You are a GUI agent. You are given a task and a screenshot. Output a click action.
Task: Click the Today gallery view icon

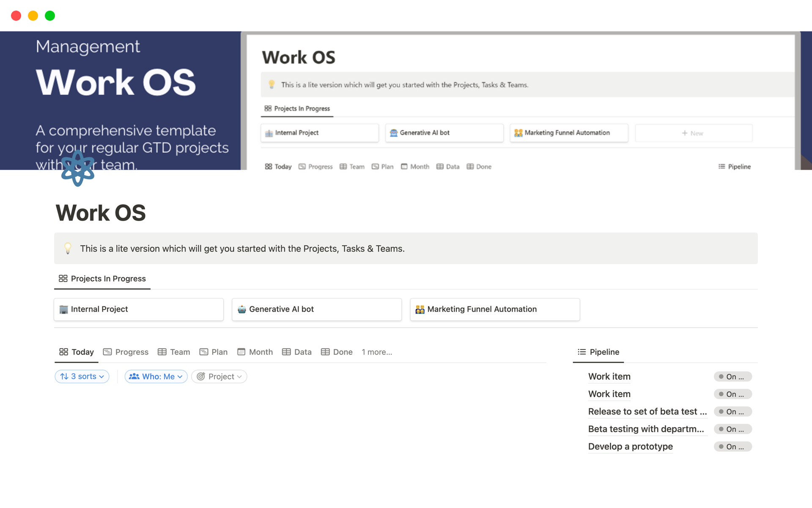(x=63, y=352)
